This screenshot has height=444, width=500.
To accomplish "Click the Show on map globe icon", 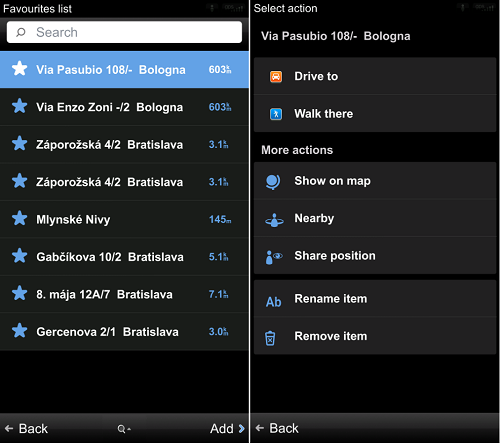I will tap(273, 182).
